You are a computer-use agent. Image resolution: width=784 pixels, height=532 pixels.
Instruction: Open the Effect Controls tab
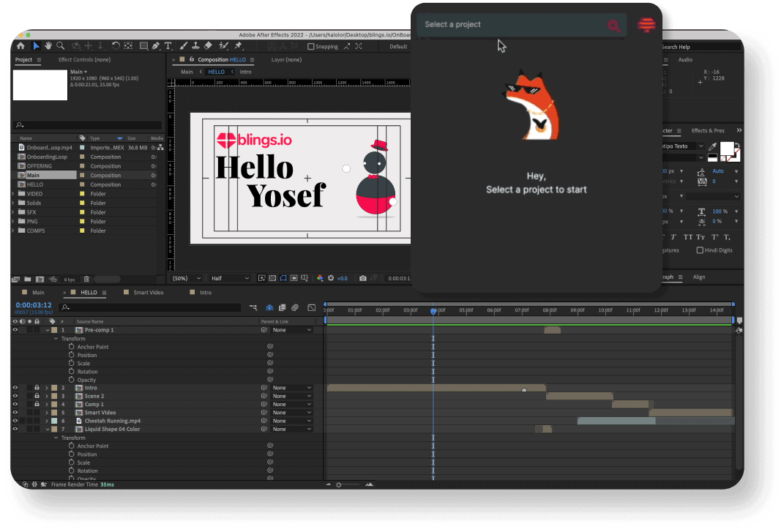click(x=84, y=59)
